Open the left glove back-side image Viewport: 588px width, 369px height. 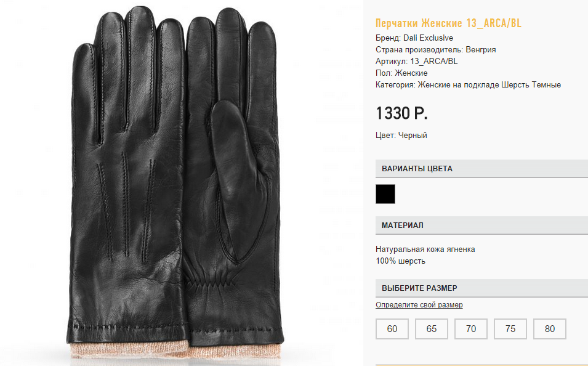point(127,176)
